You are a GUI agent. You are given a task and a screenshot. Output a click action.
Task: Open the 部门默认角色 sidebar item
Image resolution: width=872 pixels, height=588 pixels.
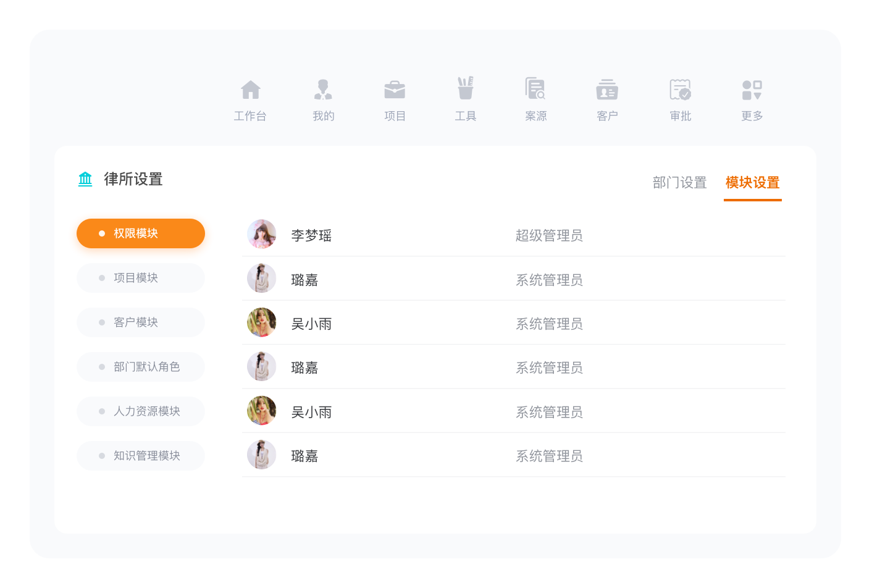pyautogui.click(x=141, y=367)
